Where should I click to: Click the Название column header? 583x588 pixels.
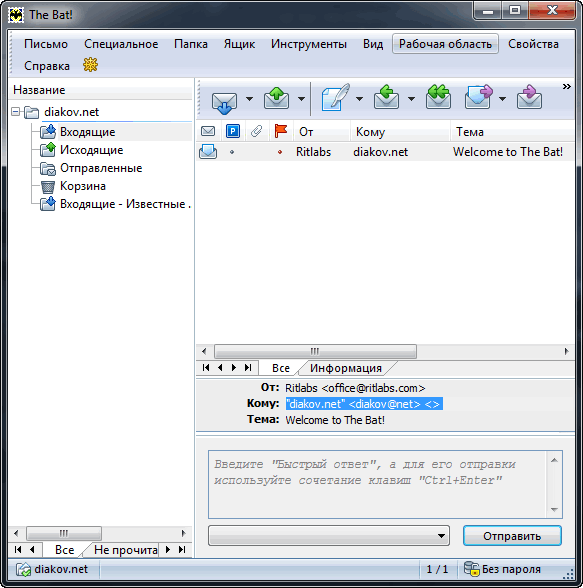pyautogui.click(x=100, y=90)
